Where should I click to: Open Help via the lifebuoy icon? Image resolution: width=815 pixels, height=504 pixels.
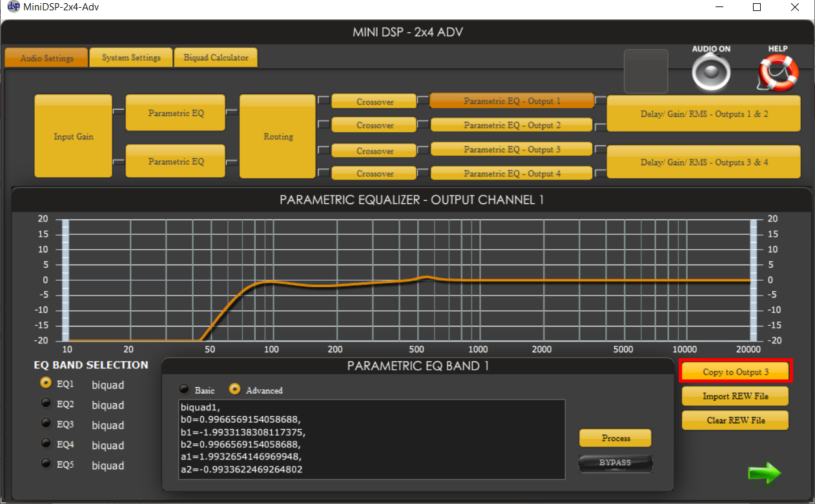[x=778, y=72]
